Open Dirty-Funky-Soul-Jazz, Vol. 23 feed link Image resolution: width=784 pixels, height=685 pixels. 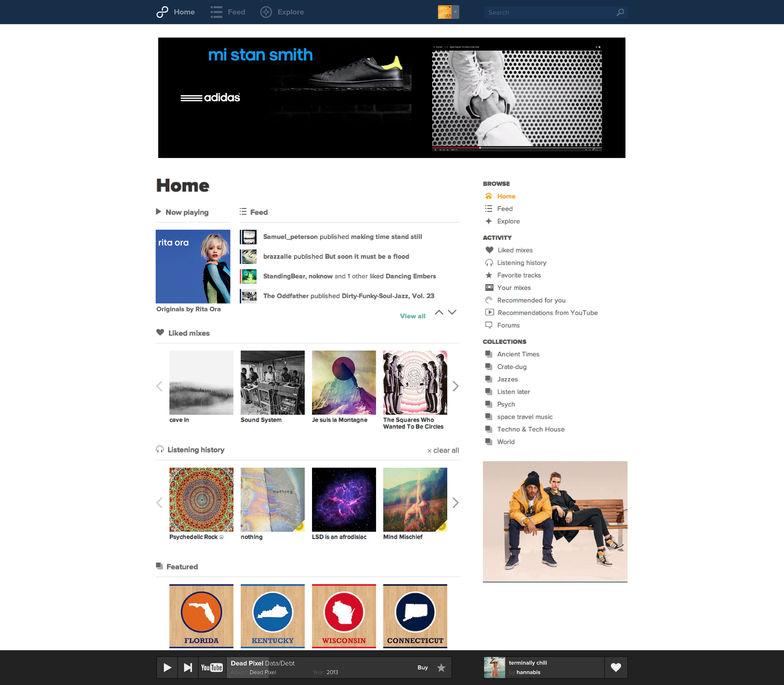[388, 296]
